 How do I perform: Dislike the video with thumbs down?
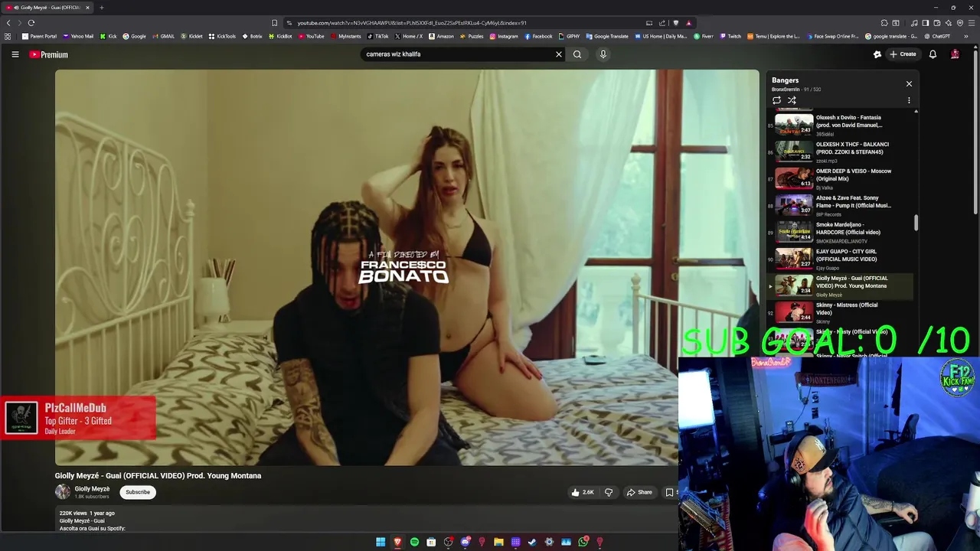(609, 492)
